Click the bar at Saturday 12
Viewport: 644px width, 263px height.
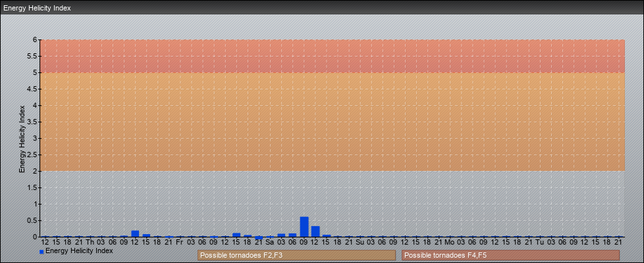315,231
